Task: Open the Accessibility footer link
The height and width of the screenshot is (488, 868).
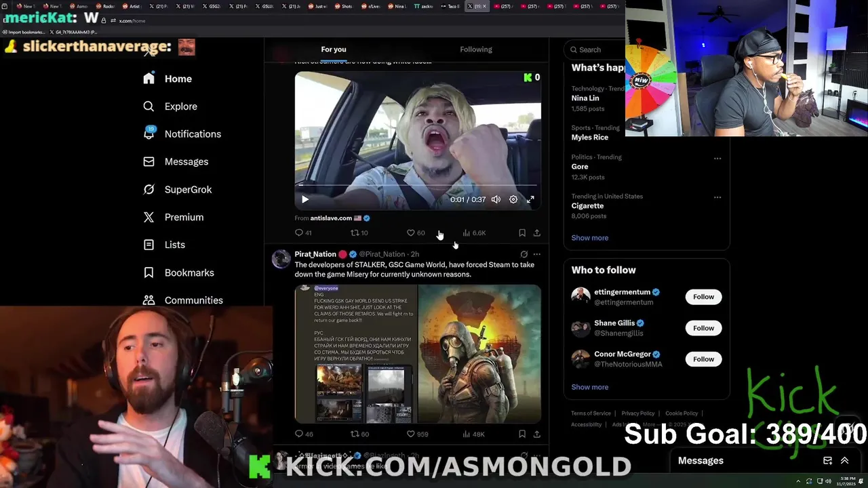Action: point(587,425)
